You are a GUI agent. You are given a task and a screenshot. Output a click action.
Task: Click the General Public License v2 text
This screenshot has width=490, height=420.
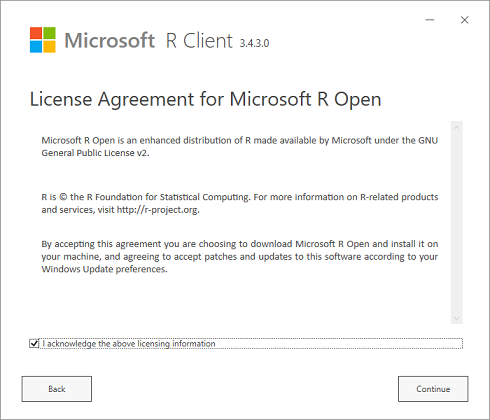[95, 153]
